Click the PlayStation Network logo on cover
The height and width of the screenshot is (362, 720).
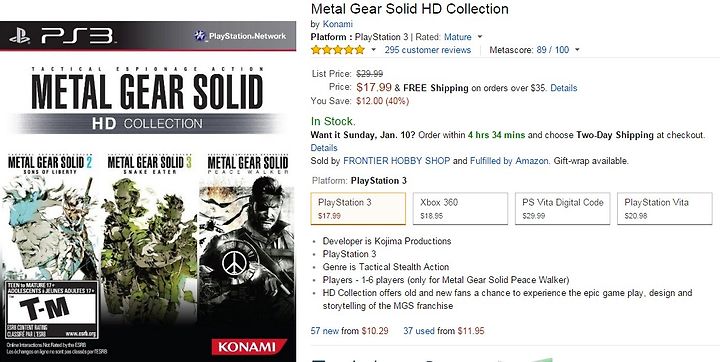(x=240, y=36)
